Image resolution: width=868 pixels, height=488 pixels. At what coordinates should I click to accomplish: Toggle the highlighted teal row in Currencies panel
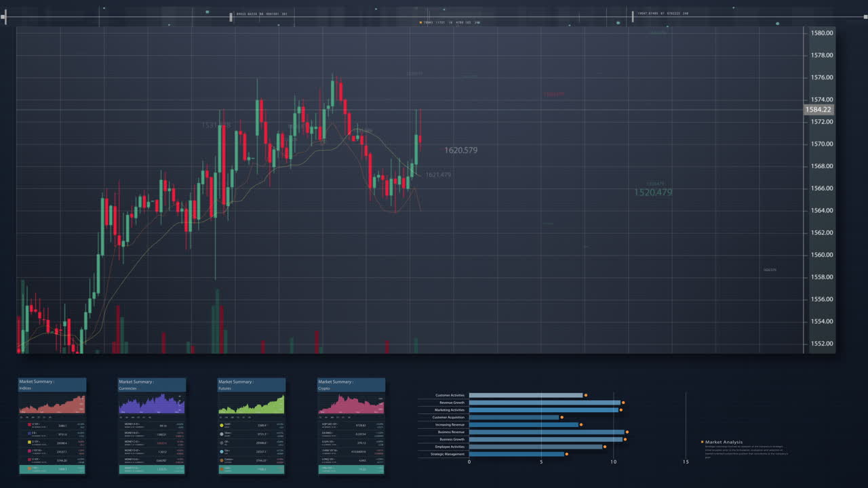[152, 469]
